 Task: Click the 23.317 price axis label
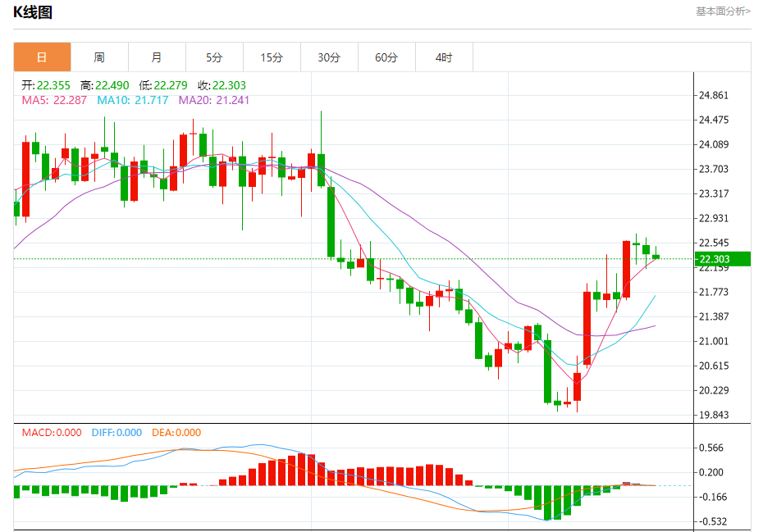(x=714, y=193)
